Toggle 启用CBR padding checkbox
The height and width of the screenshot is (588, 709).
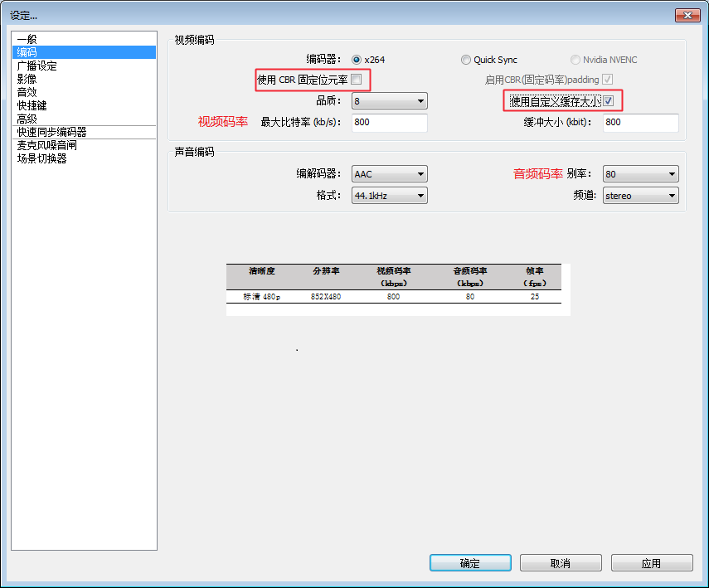(607, 80)
